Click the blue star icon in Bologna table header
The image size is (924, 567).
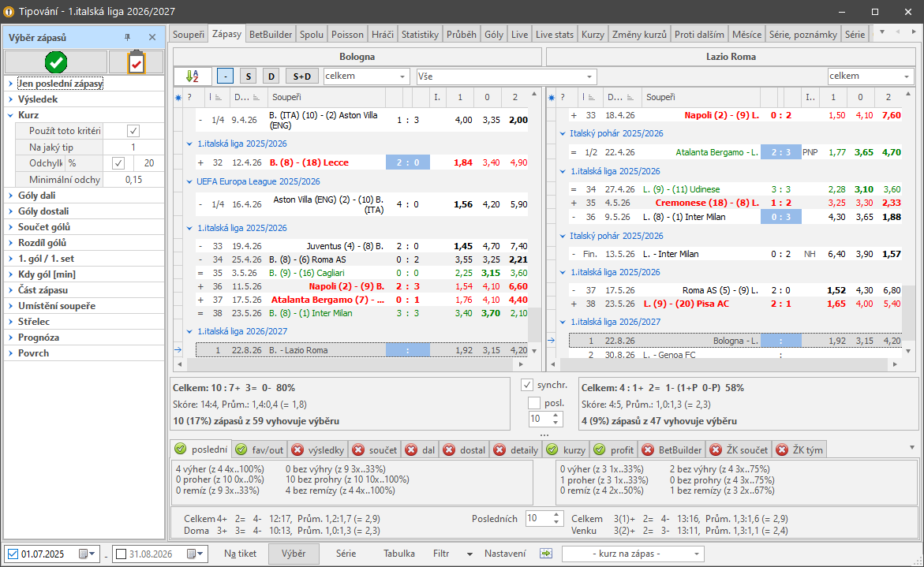(x=178, y=98)
